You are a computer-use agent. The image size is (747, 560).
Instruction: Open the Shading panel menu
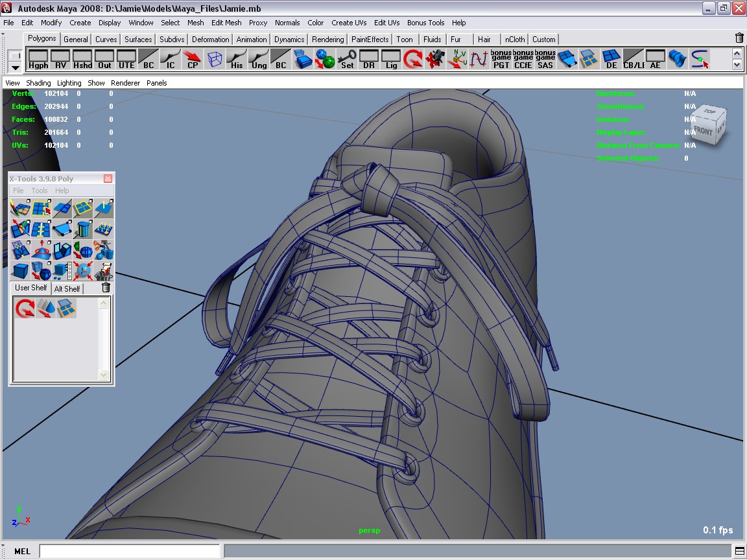tap(38, 83)
